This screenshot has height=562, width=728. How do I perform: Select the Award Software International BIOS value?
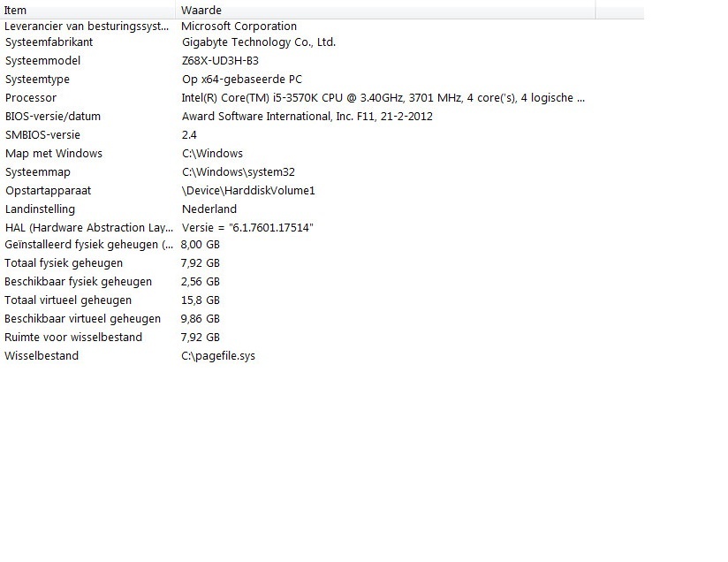[x=307, y=117]
